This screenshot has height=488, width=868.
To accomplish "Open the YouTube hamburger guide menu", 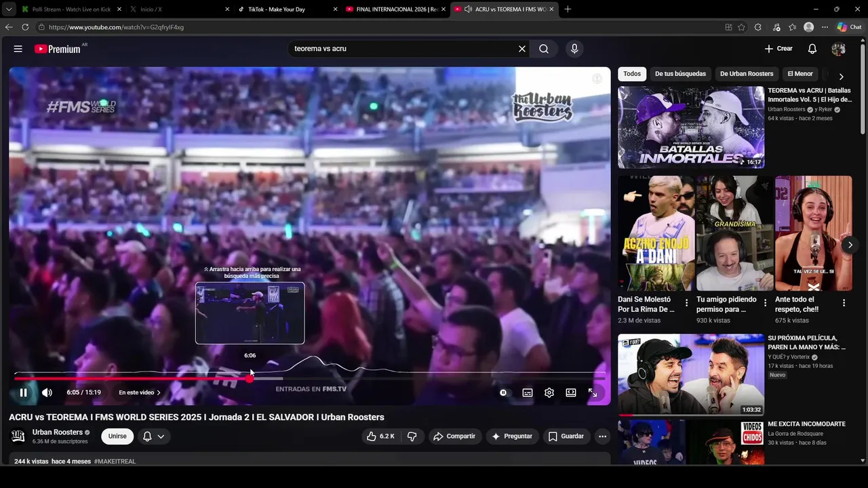I will click(18, 49).
